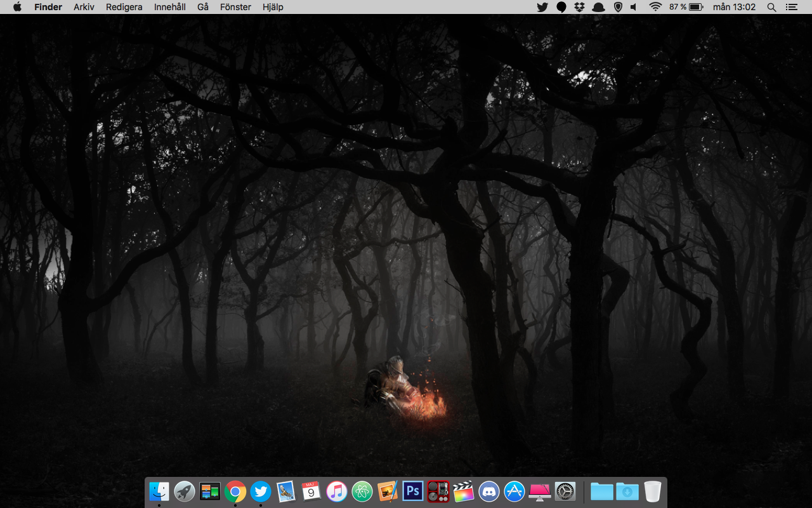This screenshot has width=812, height=508.
Task: Click the shield menu bar icon
Action: [618, 7]
